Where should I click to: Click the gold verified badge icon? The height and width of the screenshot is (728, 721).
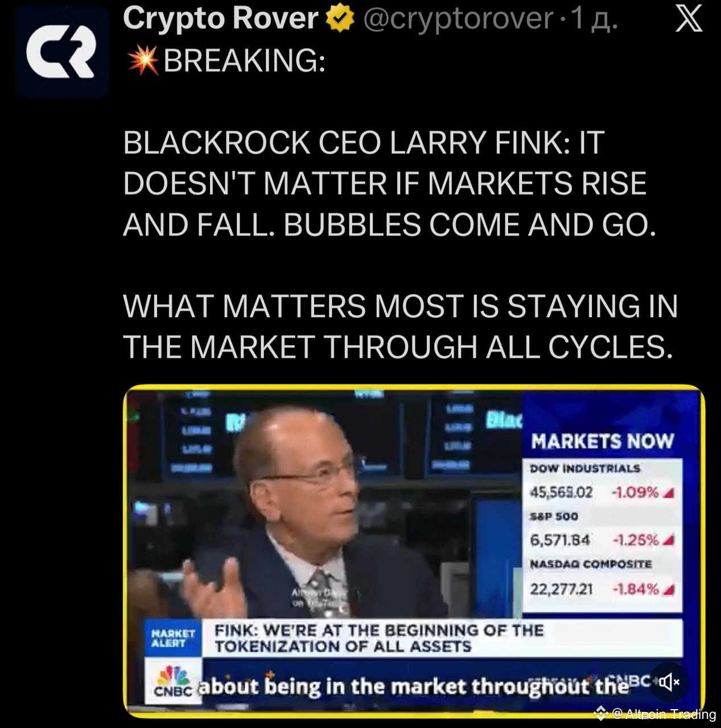(x=340, y=19)
